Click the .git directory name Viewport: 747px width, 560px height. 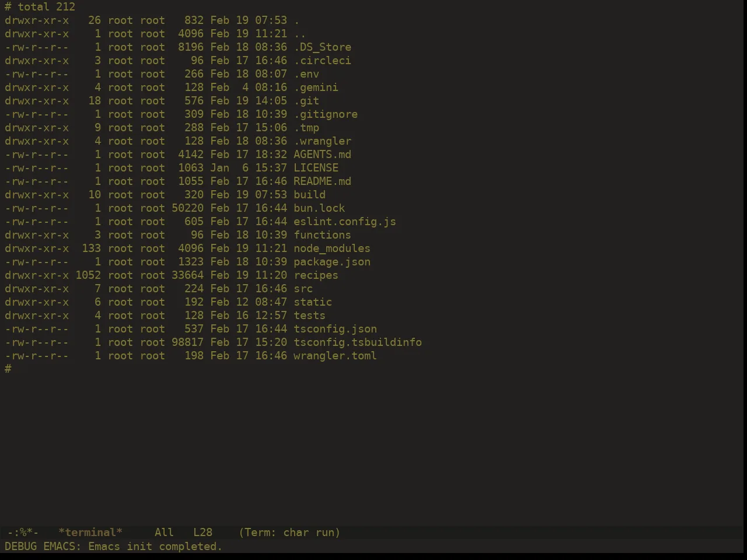pos(306,101)
